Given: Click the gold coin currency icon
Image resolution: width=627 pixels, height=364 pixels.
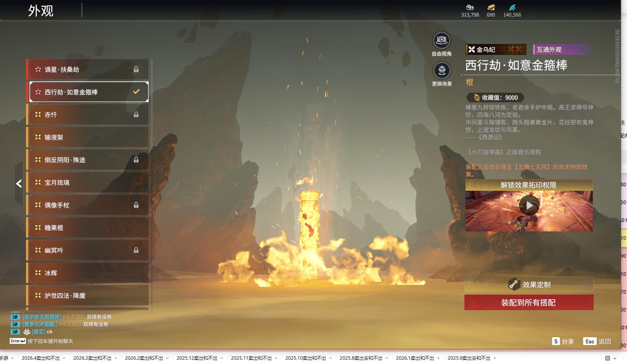Looking at the screenshot, I should (x=470, y=7).
